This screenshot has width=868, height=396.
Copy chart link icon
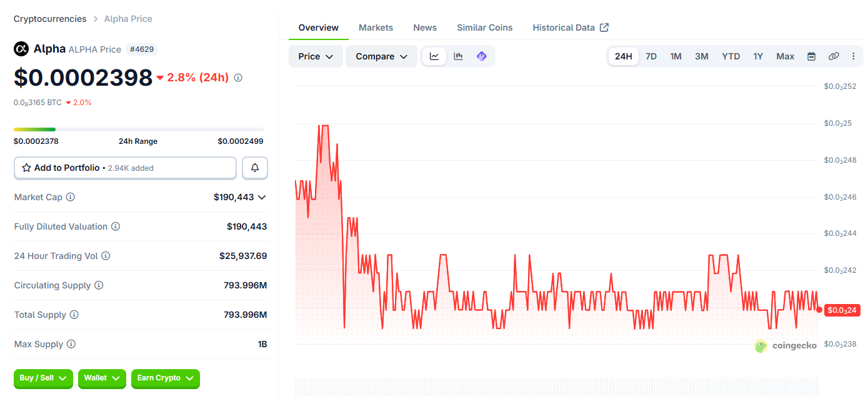coord(834,56)
